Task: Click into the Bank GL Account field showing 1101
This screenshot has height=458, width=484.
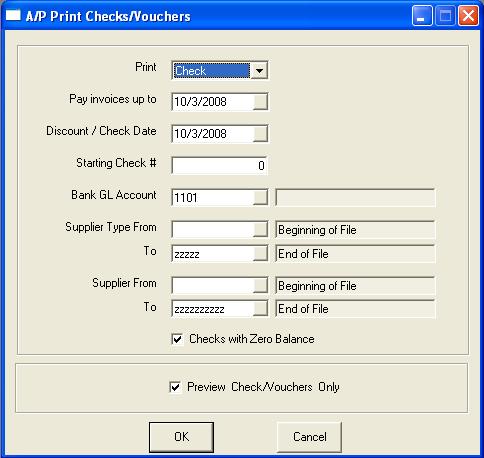Action: [x=213, y=197]
